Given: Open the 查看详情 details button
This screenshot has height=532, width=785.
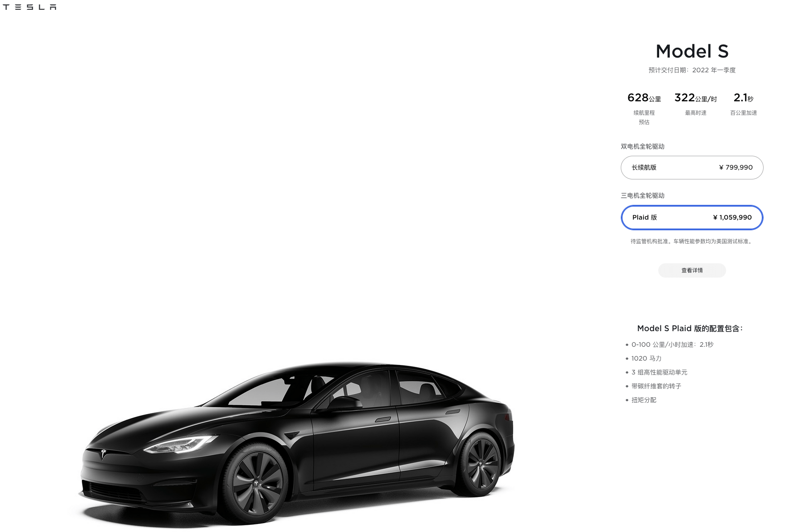Looking at the screenshot, I should click(692, 270).
